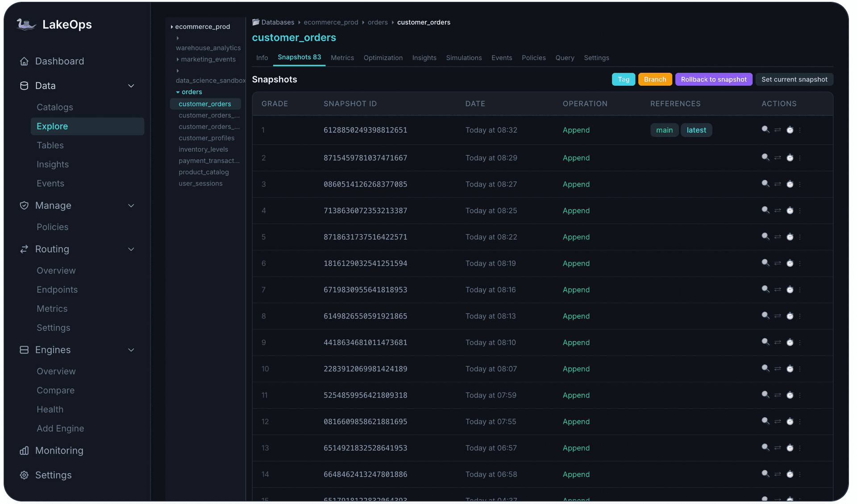Click the Snapshot ID column header
Viewport: 857px width, 504px height.
350,104
